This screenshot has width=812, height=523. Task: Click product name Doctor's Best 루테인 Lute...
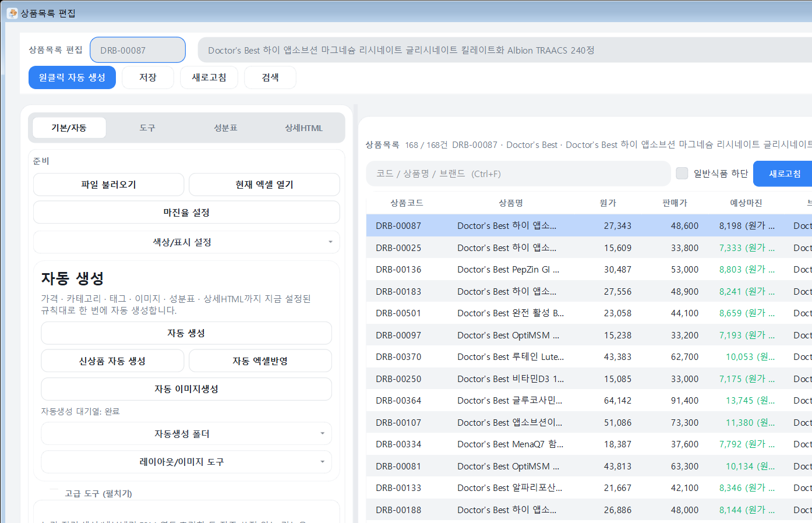(x=511, y=357)
